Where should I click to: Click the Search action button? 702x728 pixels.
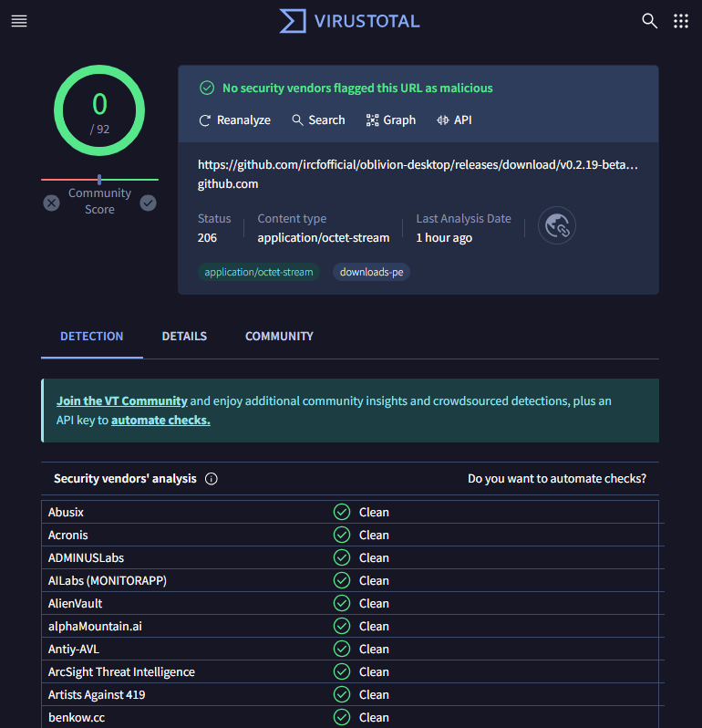tap(318, 120)
